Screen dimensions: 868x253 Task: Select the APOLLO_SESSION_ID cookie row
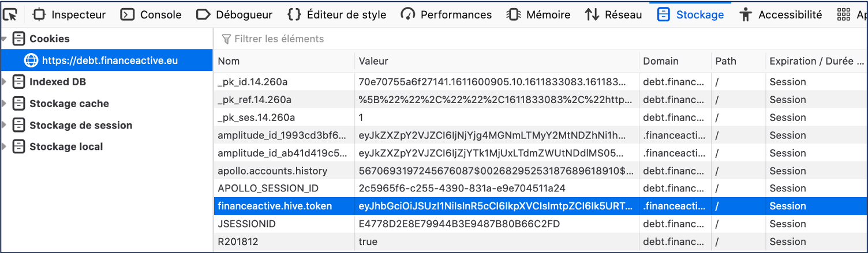(268, 188)
